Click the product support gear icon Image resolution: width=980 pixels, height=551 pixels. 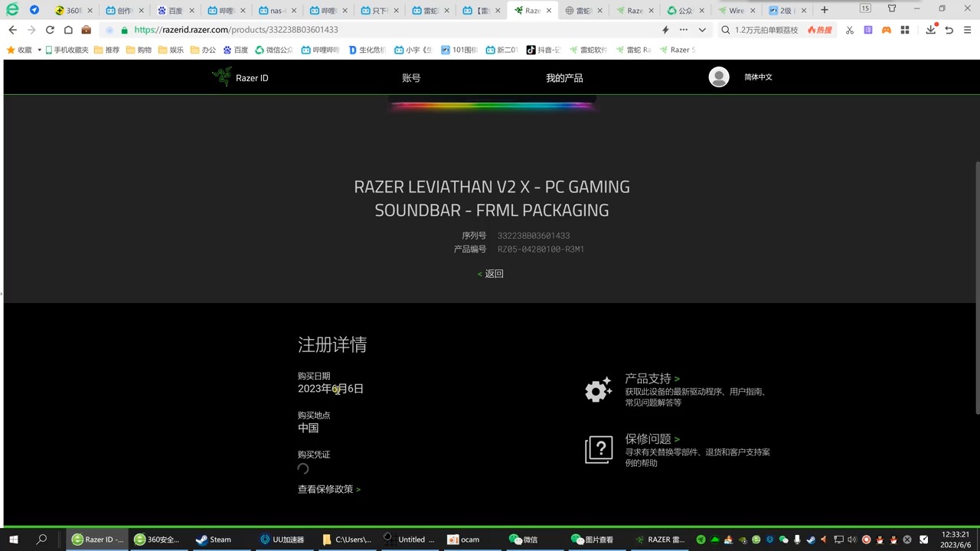[598, 390]
